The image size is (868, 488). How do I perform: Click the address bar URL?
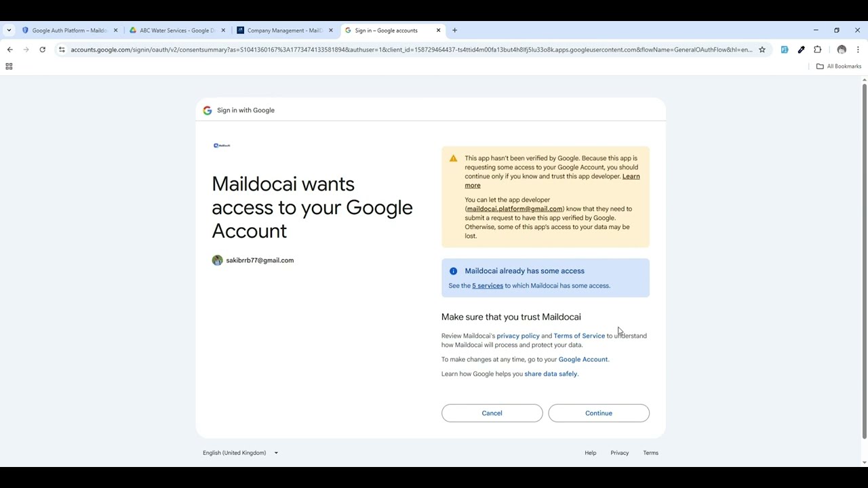point(411,49)
